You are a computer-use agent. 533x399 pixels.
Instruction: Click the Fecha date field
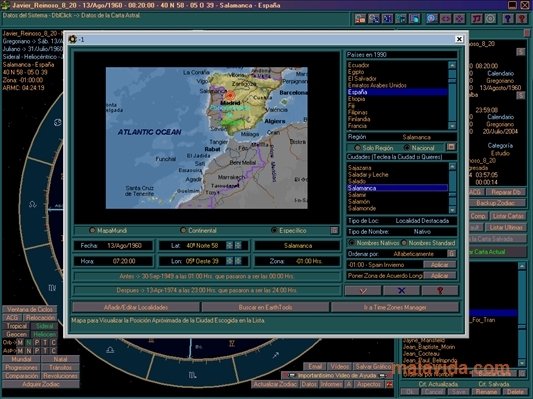pyautogui.click(x=113, y=246)
